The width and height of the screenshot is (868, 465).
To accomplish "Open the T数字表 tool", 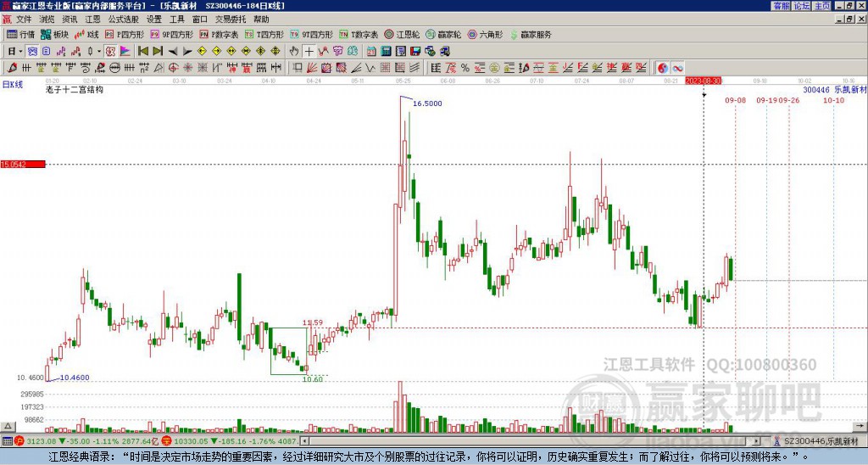I will pos(359,34).
